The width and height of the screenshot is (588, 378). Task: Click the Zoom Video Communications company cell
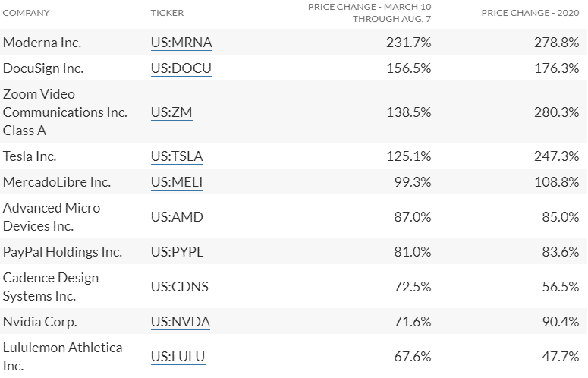64,112
